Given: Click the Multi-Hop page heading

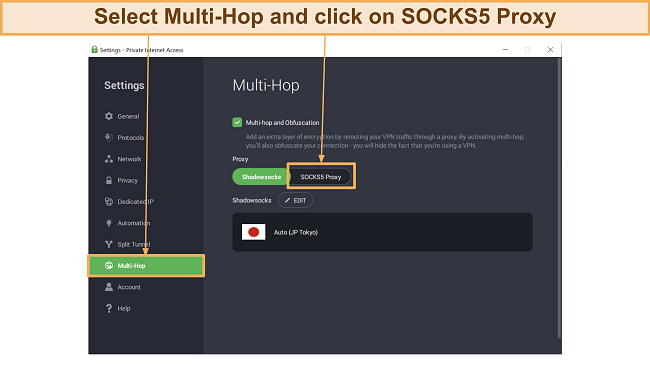Looking at the screenshot, I should point(266,85).
